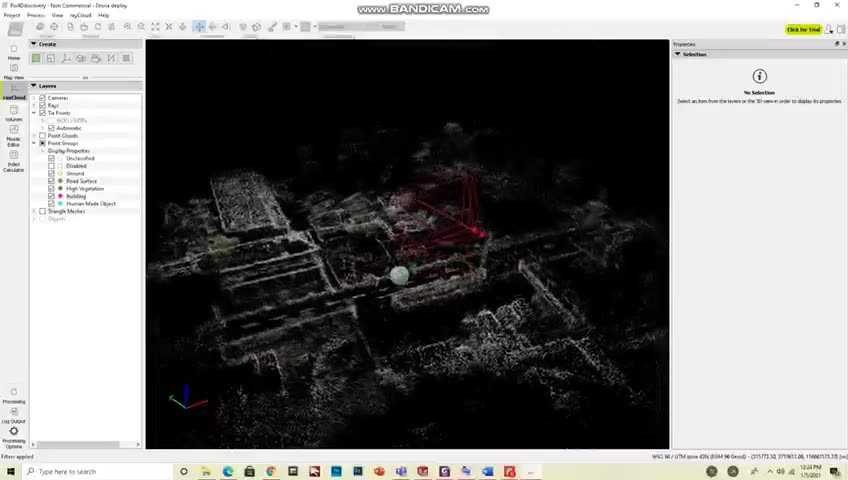Image resolution: width=848 pixels, height=480 pixels.
Task: Collapse the Layers panel header arrow
Action: click(x=34, y=85)
